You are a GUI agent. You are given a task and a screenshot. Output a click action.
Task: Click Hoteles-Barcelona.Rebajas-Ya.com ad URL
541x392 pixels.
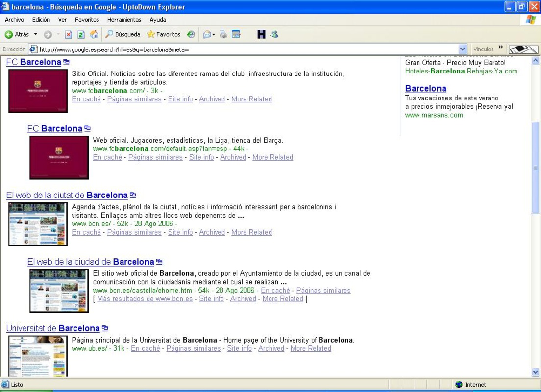461,72
